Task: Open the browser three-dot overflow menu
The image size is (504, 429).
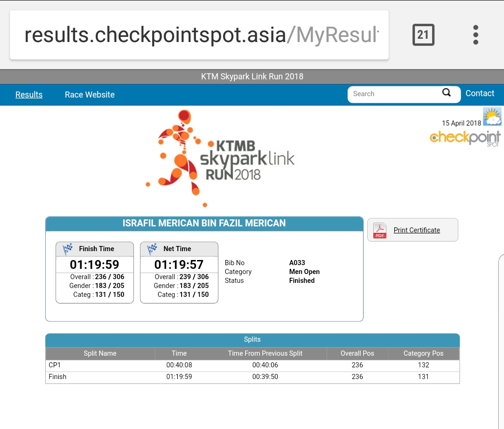Action: pos(476,35)
